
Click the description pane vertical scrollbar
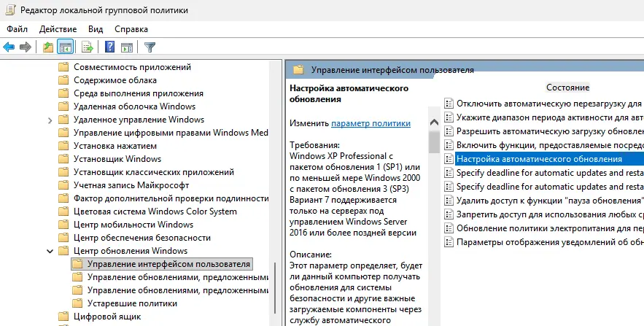coord(434,219)
